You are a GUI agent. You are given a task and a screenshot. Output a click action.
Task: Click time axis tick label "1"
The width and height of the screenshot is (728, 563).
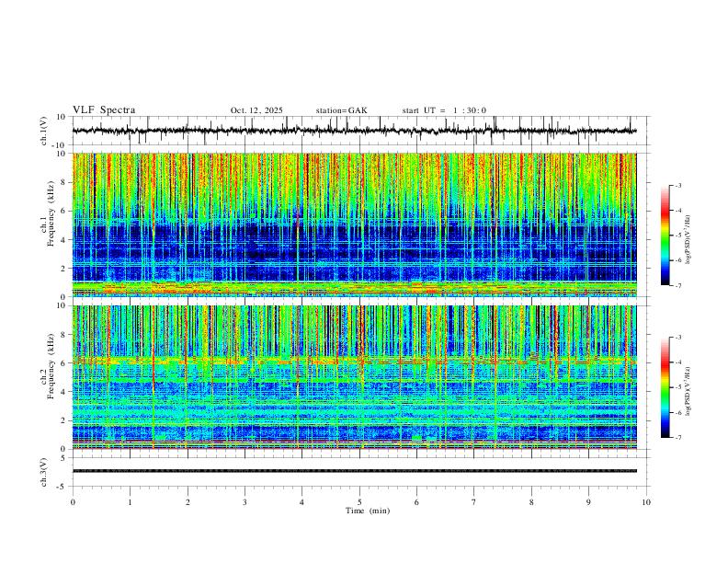(x=130, y=502)
